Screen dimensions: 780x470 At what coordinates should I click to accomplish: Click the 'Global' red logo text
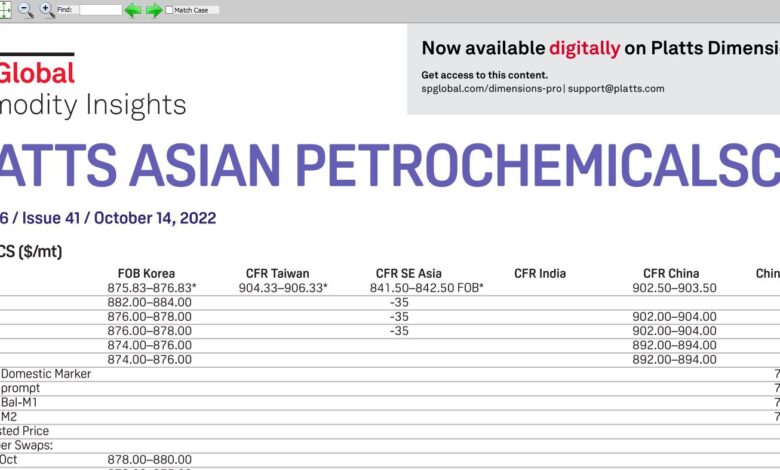tap(37, 73)
